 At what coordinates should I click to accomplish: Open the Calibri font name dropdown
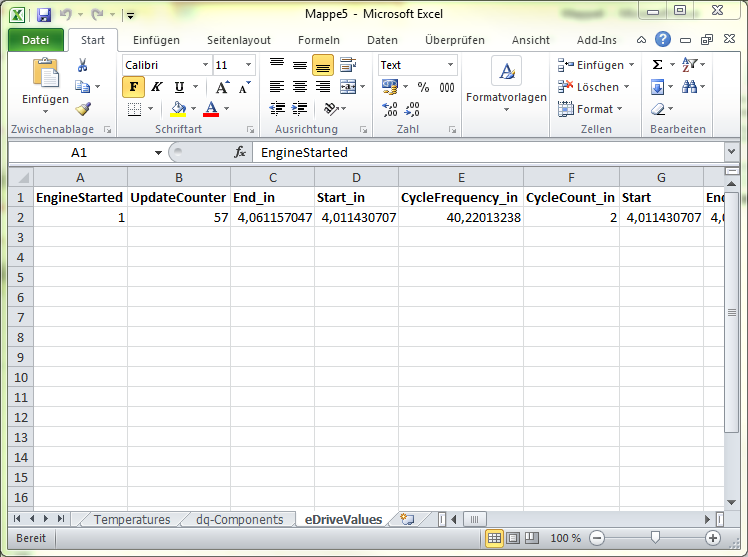(205, 65)
